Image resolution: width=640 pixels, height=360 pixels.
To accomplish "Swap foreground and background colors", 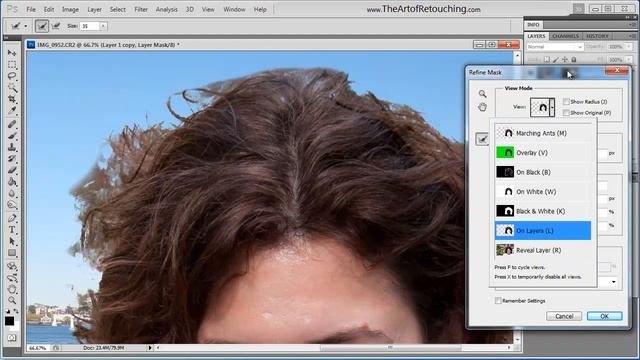I will [16, 311].
